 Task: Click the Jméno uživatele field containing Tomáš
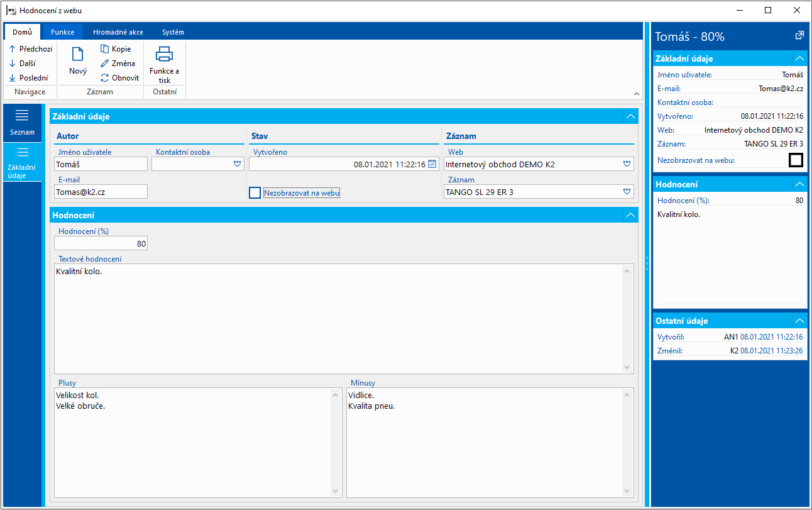[x=101, y=164]
